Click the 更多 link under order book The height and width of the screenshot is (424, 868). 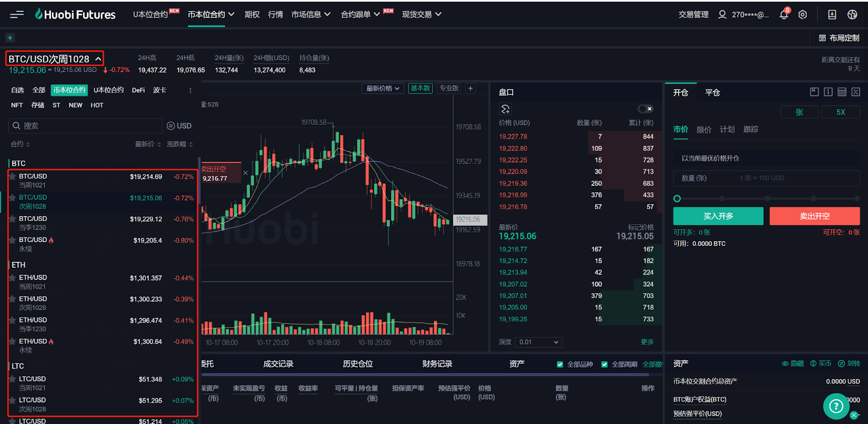647,342
